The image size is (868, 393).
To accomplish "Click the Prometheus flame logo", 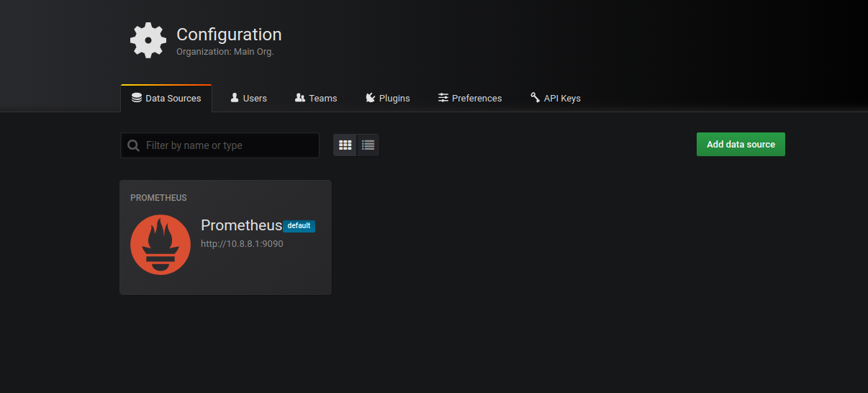I will pos(161,245).
